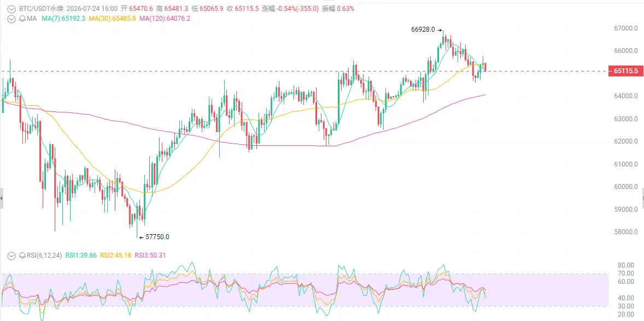
Task: Click the RSI 60.00 axis label
Action: tap(627, 281)
